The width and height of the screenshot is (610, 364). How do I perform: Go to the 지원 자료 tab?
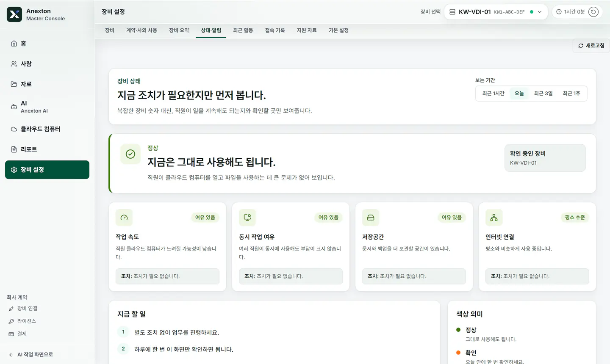tap(307, 30)
